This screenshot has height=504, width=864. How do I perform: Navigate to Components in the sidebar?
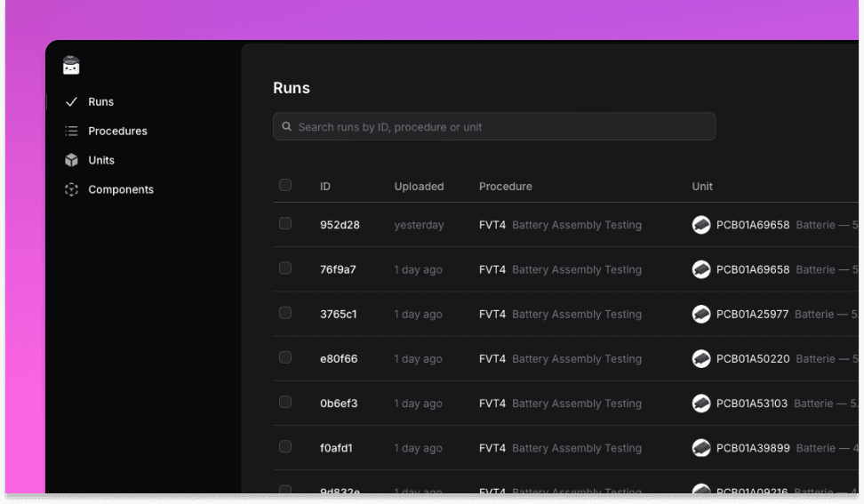point(121,189)
